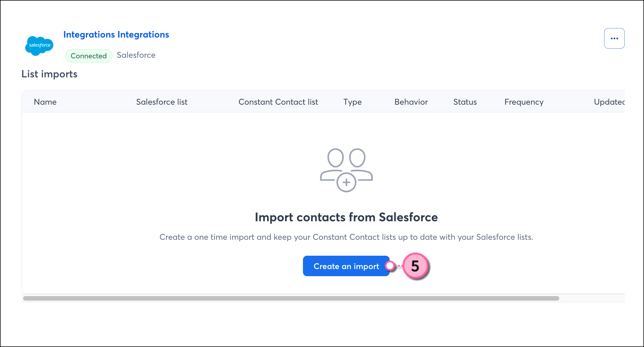
Task: Click the Salesforce label beside Connected
Action: click(136, 55)
